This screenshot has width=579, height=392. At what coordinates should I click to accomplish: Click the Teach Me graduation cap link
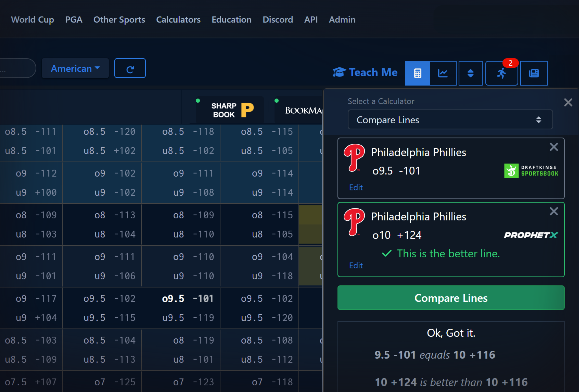(365, 72)
